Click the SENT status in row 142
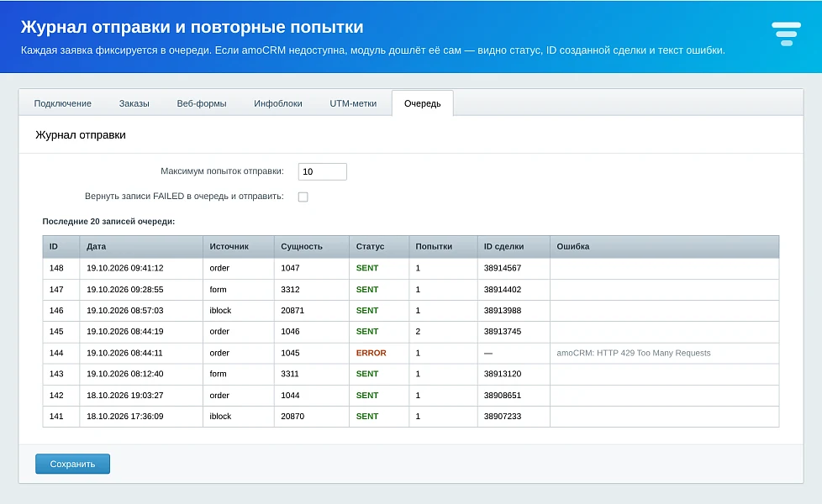 click(367, 396)
